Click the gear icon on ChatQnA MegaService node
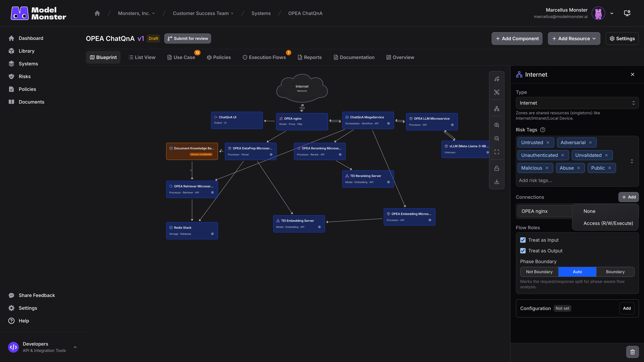Screen dimensions: 644x362 389,123
